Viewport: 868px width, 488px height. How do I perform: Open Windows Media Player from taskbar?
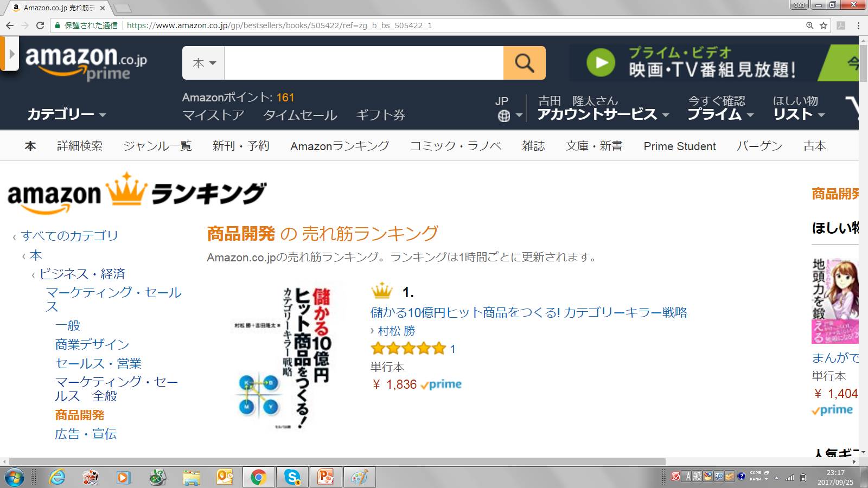(x=123, y=478)
